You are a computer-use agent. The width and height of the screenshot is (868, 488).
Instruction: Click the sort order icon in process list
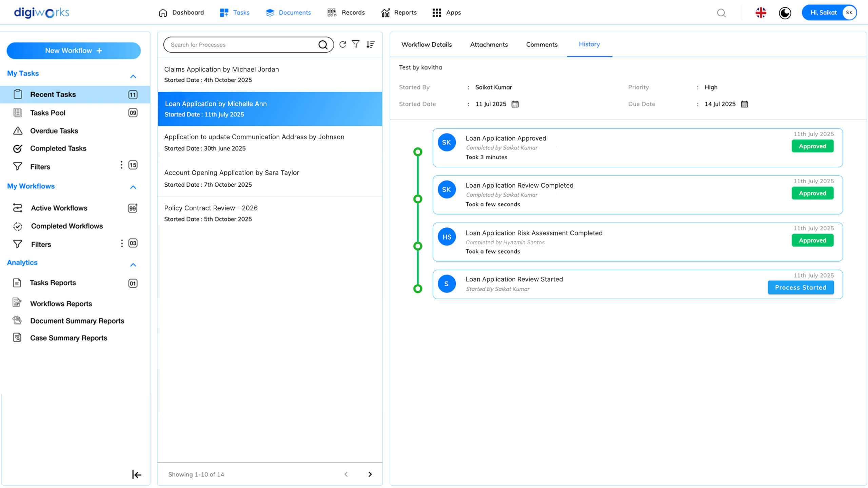point(371,44)
